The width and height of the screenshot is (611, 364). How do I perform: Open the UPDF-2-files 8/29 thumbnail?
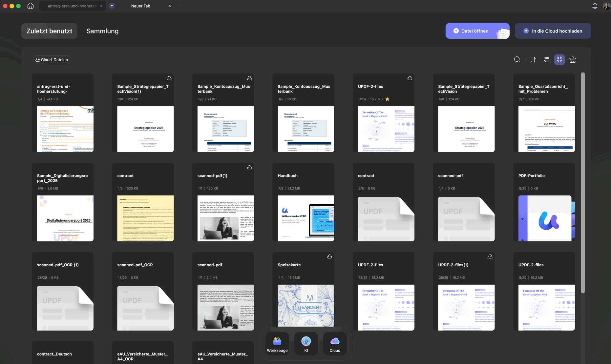point(547,308)
